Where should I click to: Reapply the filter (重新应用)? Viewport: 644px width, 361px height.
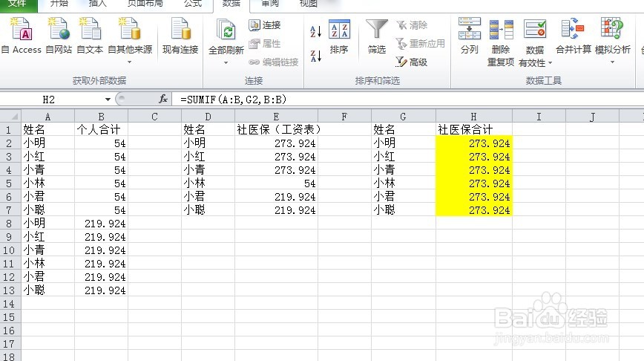click(x=421, y=44)
